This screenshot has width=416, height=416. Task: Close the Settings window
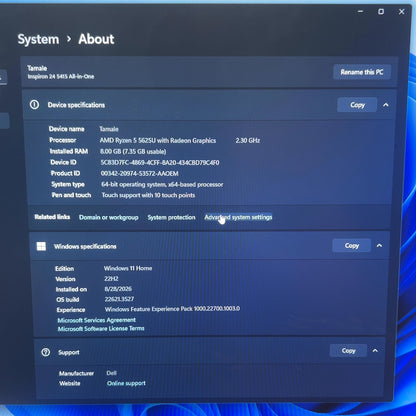click(402, 12)
